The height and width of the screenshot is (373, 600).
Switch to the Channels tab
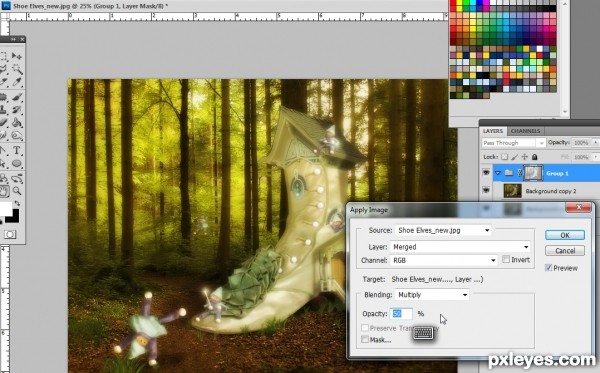[525, 131]
